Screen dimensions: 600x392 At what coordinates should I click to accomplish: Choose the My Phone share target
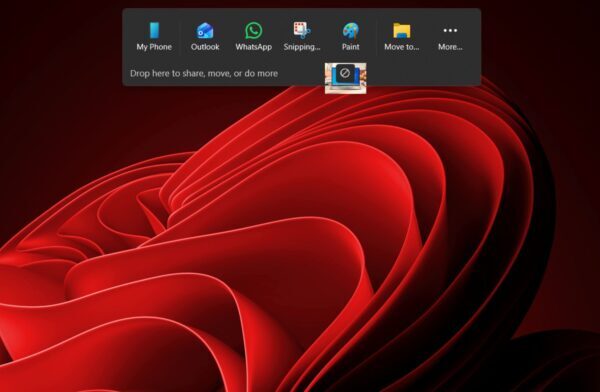(154, 37)
